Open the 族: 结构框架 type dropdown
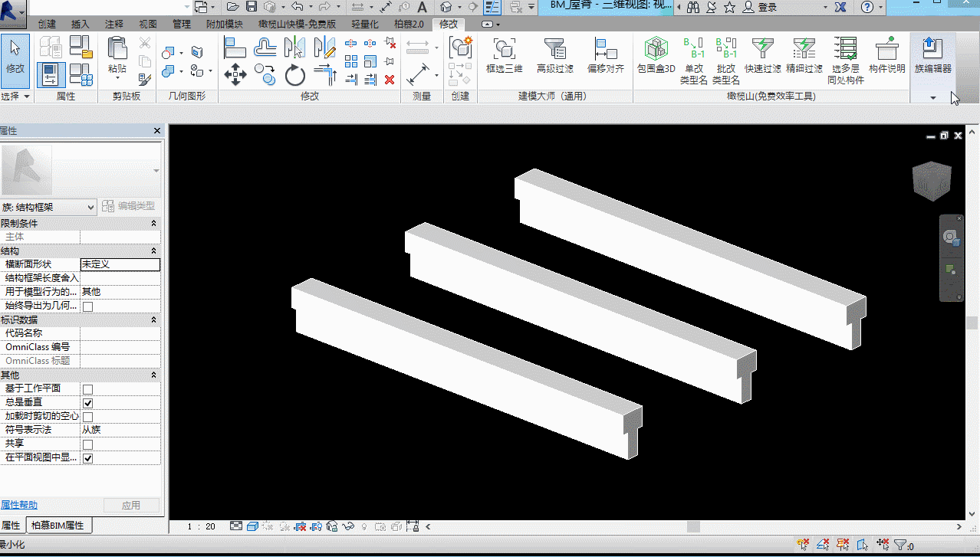 coord(48,207)
